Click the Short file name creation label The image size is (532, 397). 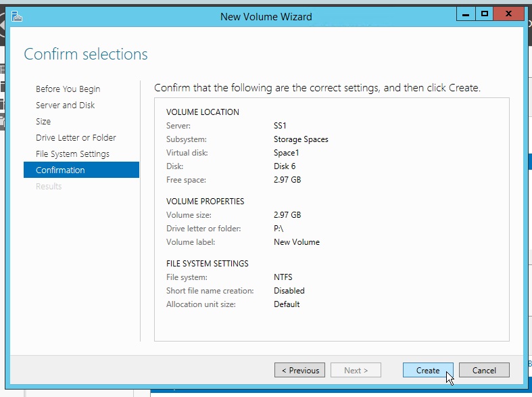click(x=210, y=290)
